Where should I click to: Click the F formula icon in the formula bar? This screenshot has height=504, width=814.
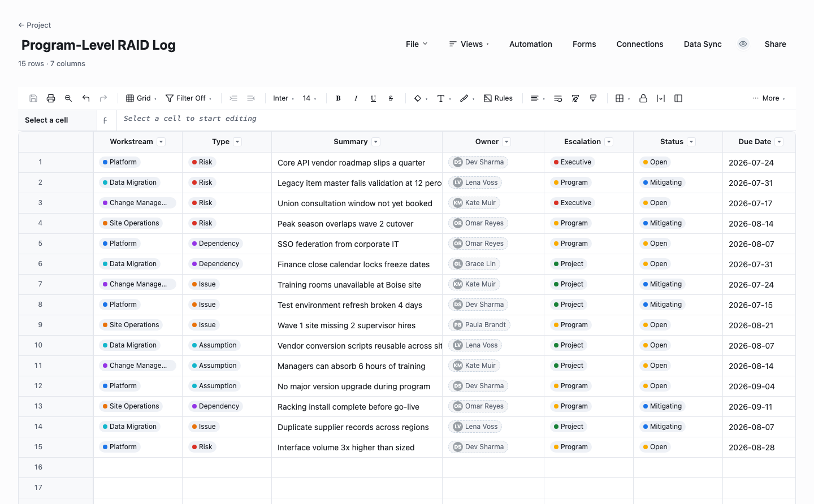[105, 120]
